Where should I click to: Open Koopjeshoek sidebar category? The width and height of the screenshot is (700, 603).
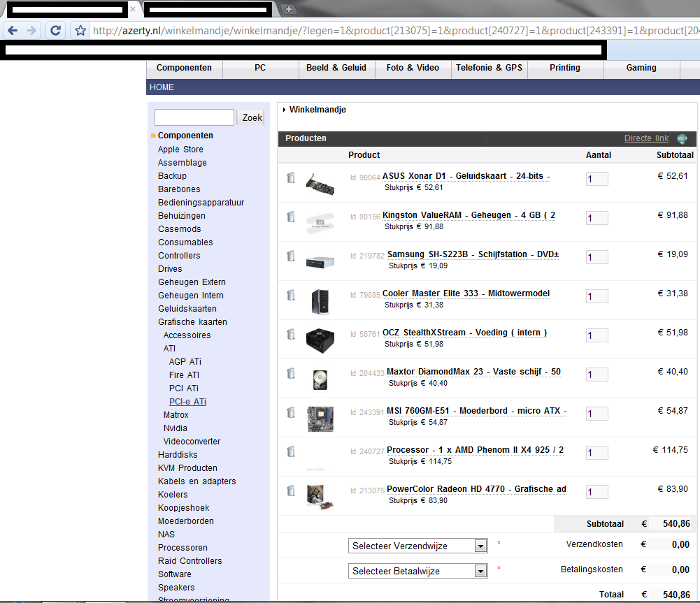(x=183, y=508)
